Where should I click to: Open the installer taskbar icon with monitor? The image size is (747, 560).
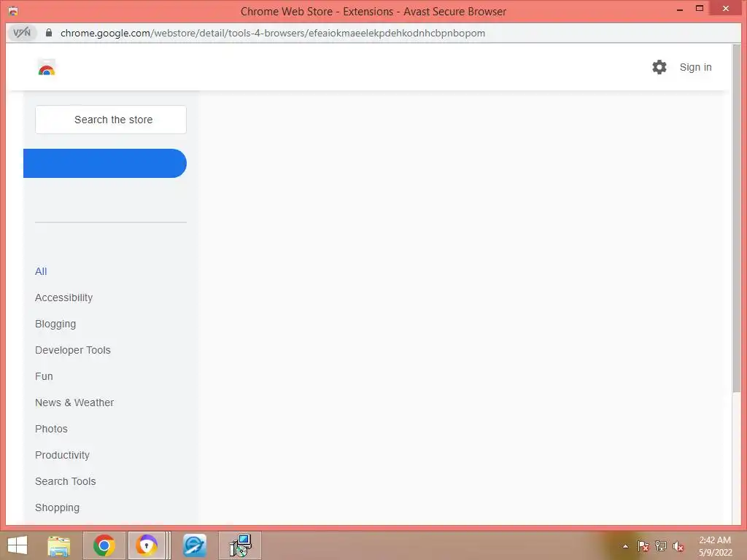240,545
